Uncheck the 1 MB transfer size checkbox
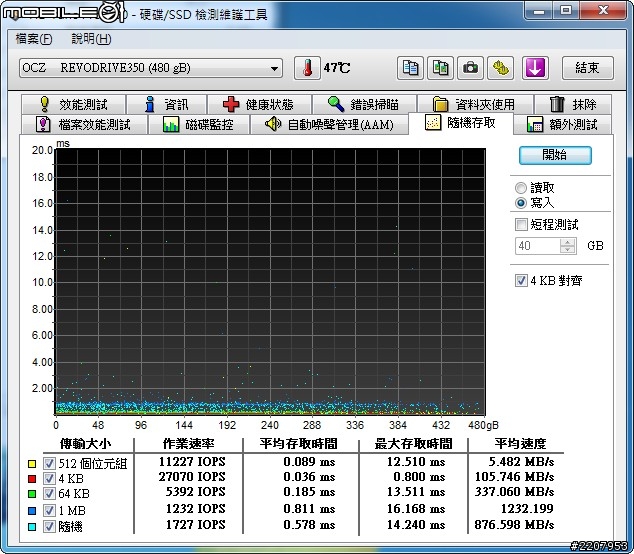 (49, 510)
